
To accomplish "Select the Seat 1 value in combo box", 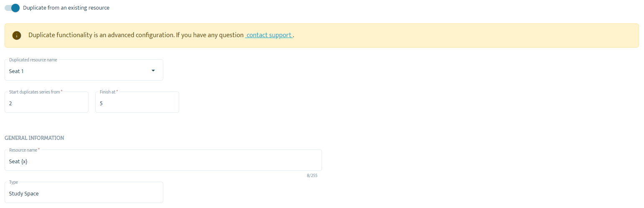I will coord(16,71).
